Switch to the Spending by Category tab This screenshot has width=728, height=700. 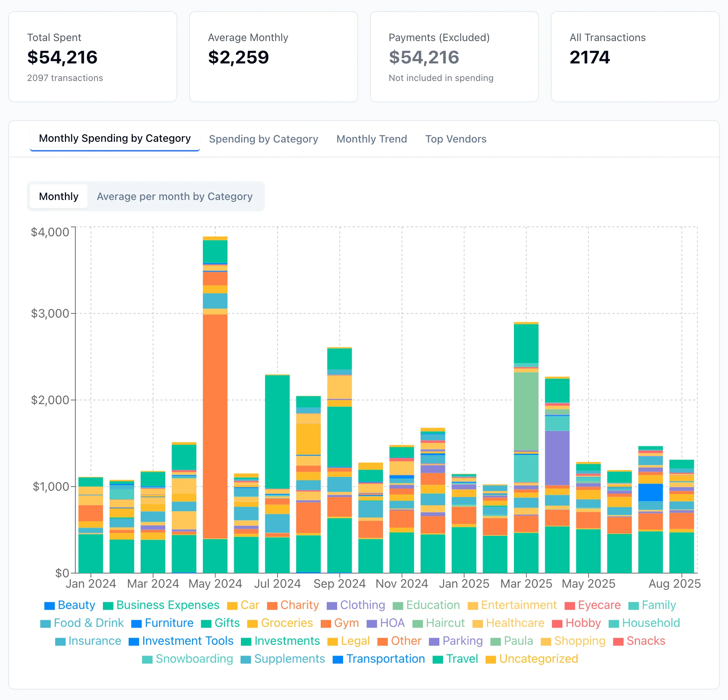(263, 139)
